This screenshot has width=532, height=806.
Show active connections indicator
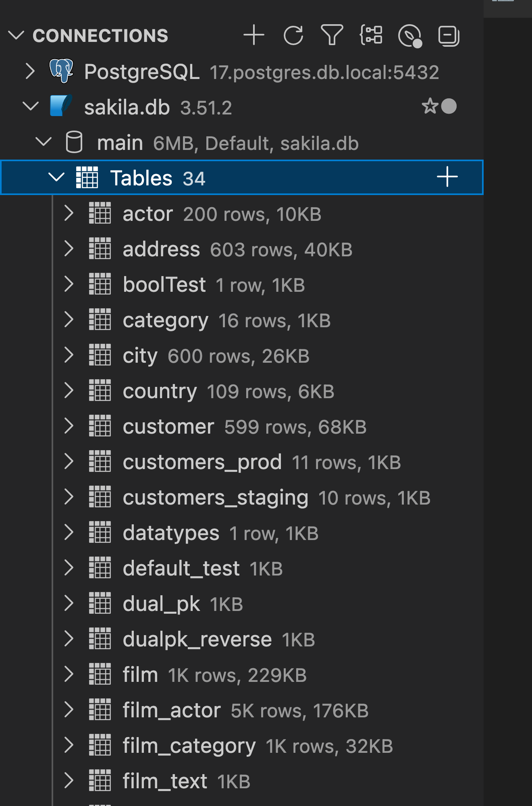pos(409,35)
